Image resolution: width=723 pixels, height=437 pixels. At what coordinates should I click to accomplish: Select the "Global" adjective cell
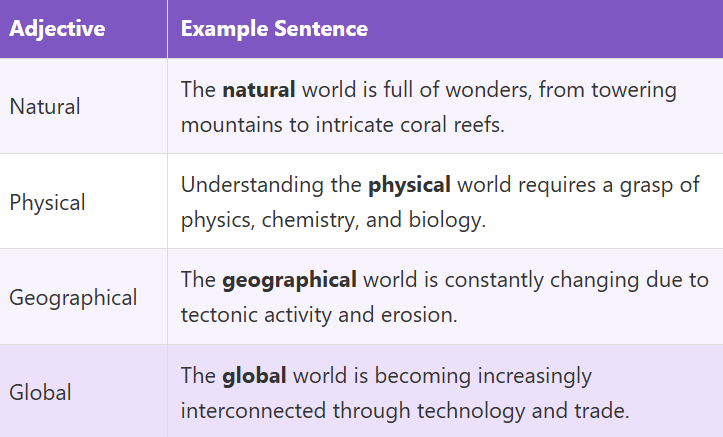pos(40,393)
